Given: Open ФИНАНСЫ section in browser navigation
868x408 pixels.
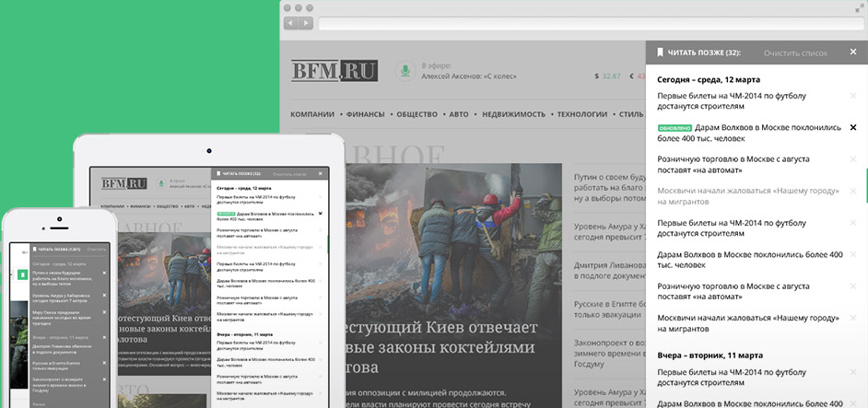Looking at the screenshot, I should pyautogui.click(x=366, y=114).
